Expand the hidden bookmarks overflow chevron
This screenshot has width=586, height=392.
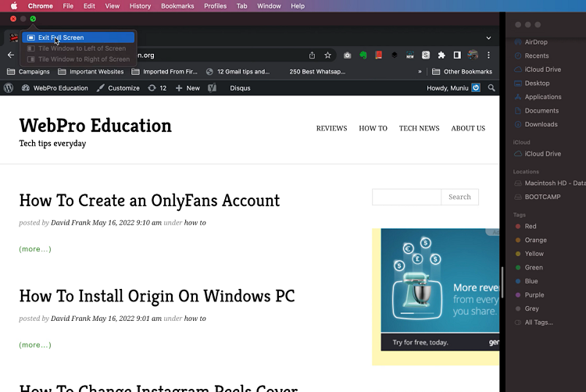420,72
